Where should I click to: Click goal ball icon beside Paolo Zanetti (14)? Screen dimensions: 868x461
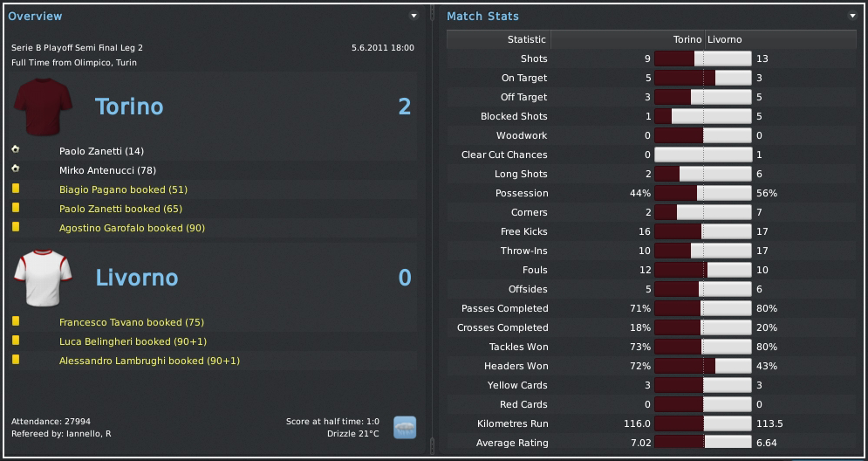coord(16,150)
